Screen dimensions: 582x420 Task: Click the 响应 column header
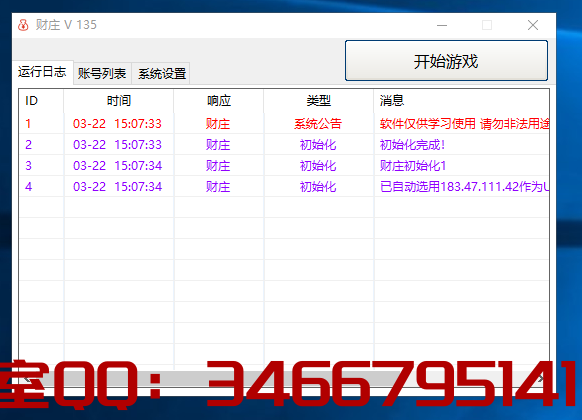pos(219,101)
